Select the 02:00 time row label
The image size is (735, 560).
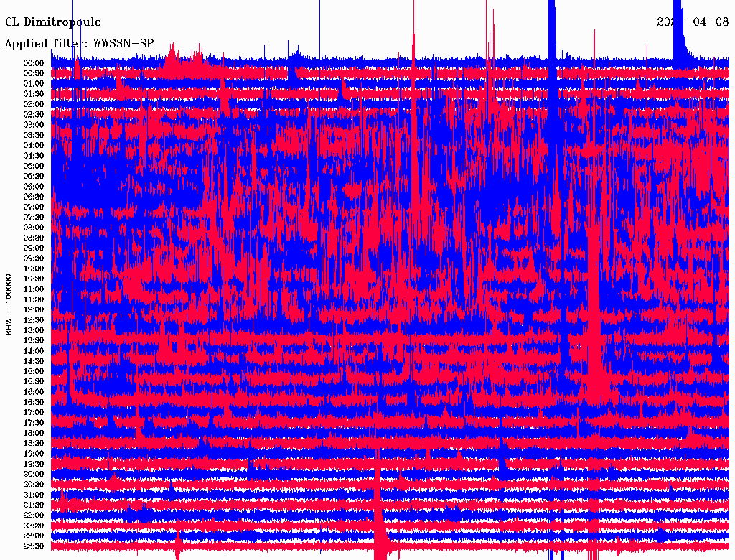(34, 104)
